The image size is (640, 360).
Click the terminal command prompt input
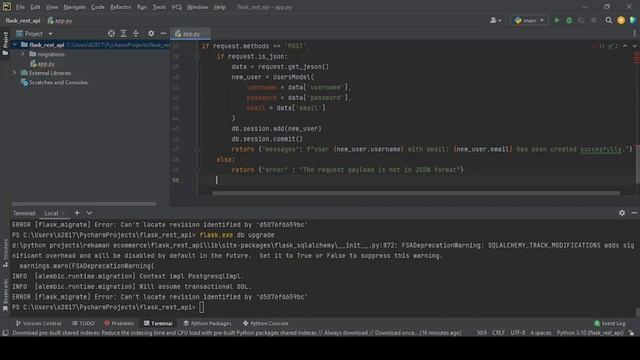click(x=202, y=307)
